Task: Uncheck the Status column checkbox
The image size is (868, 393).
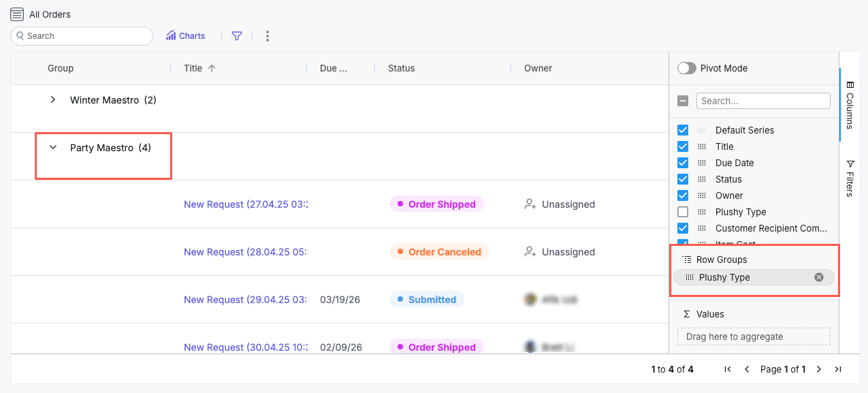Action: [x=683, y=179]
